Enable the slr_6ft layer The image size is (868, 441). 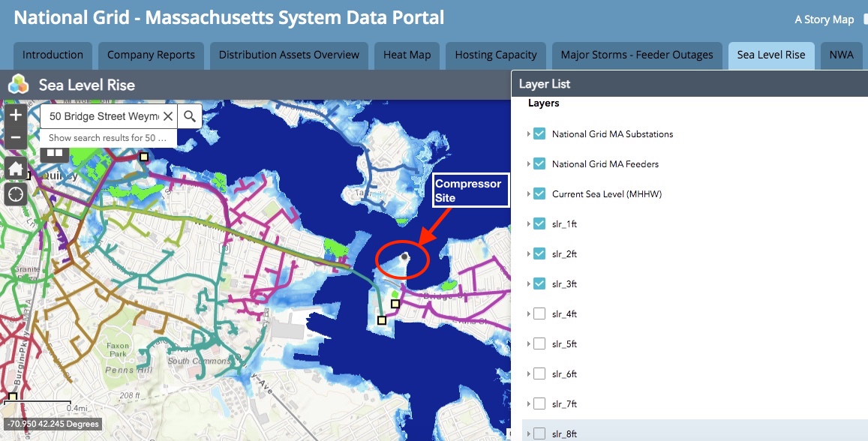(x=539, y=373)
